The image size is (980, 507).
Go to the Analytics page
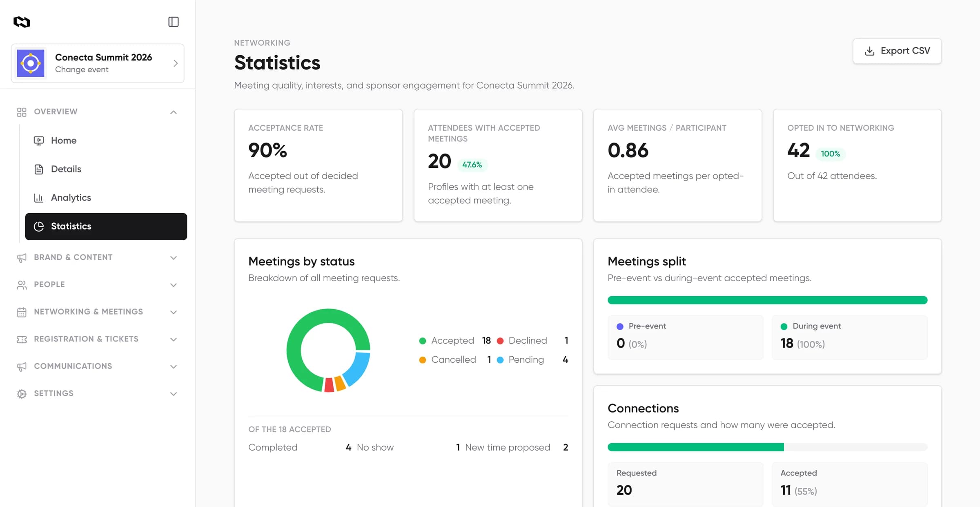(106, 198)
